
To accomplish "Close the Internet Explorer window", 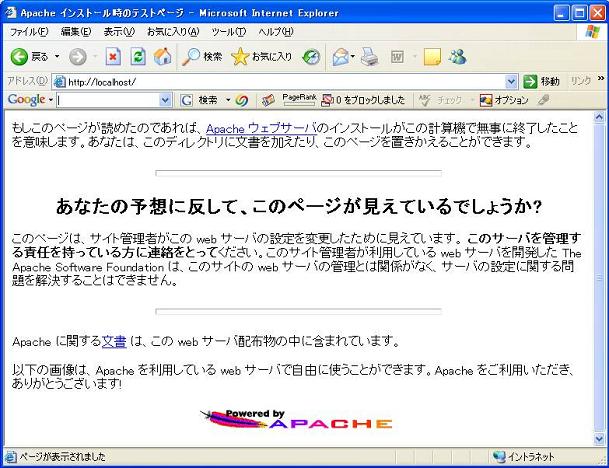I will pyautogui.click(x=598, y=13).
